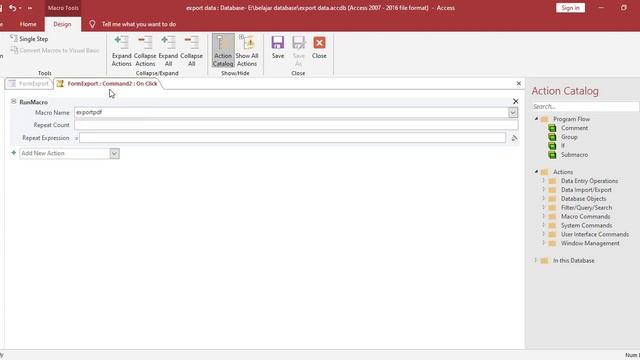The height and width of the screenshot is (360, 640).
Task: Expand System Commands folder
Action: pyautogui.click(x=543, y=225)
